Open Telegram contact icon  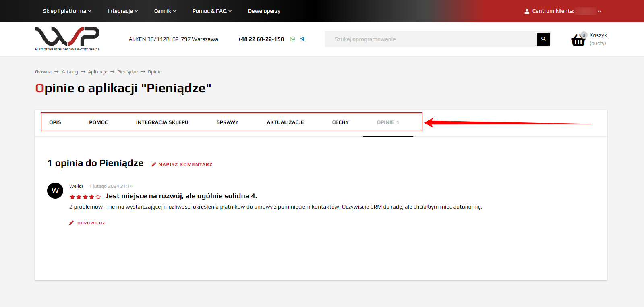[x=302, y=39]
